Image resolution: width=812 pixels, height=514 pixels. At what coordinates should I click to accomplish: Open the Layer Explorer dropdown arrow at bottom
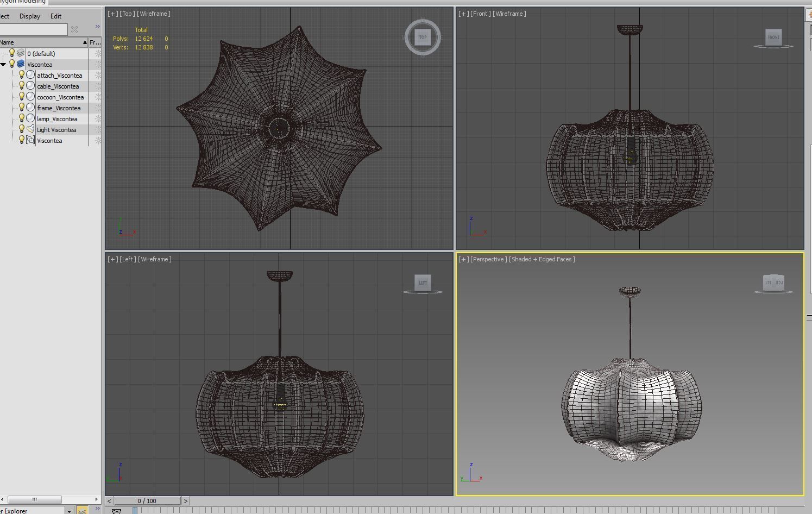pos(69,511)
